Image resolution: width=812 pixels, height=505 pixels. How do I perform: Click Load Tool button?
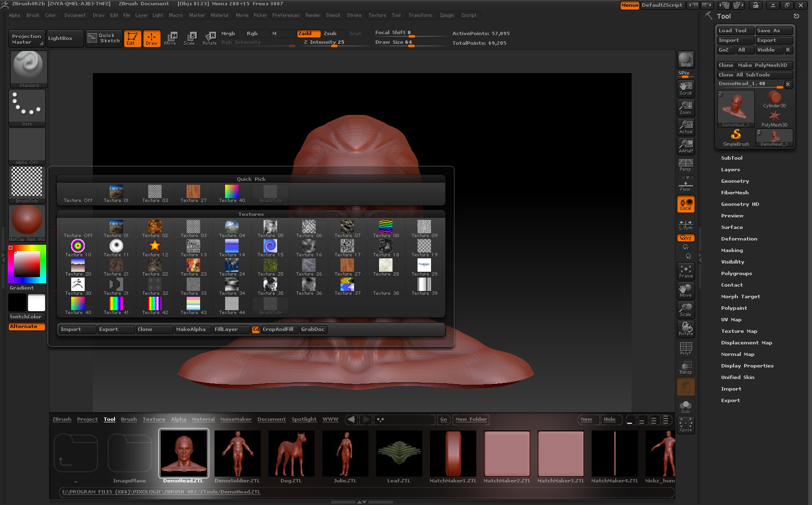[x=735, y=31]
